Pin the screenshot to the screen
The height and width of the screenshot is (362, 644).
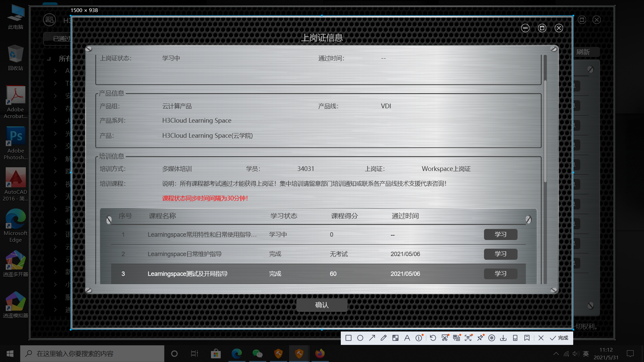coord(480,338)
